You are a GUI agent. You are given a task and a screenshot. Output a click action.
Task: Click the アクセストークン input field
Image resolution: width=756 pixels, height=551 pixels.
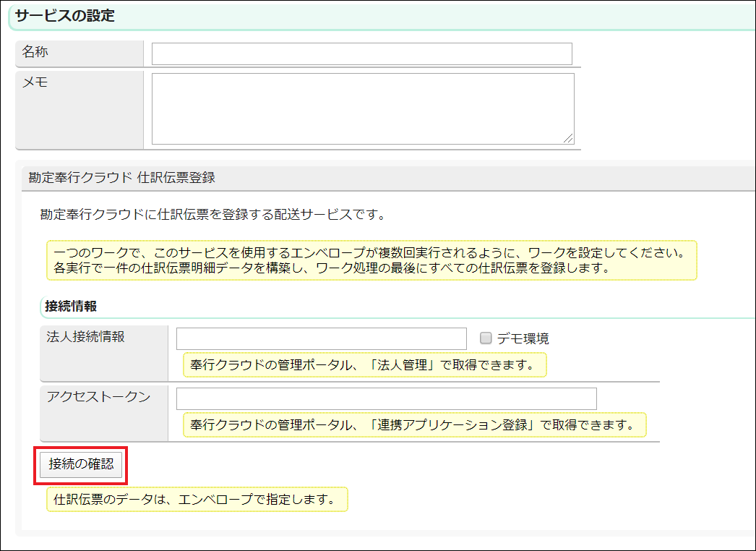point(386,398)
